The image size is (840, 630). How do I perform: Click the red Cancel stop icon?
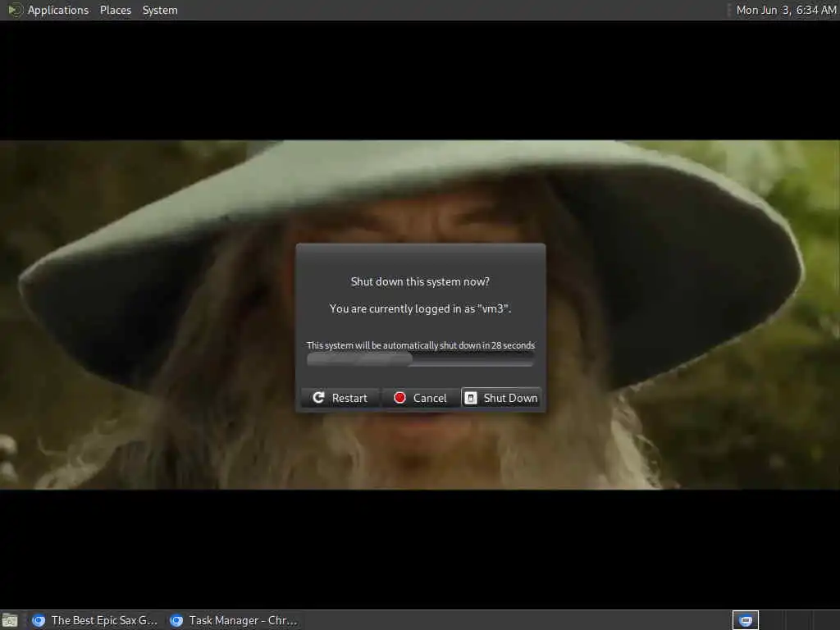pyautogui.click(x=399, y=398)
